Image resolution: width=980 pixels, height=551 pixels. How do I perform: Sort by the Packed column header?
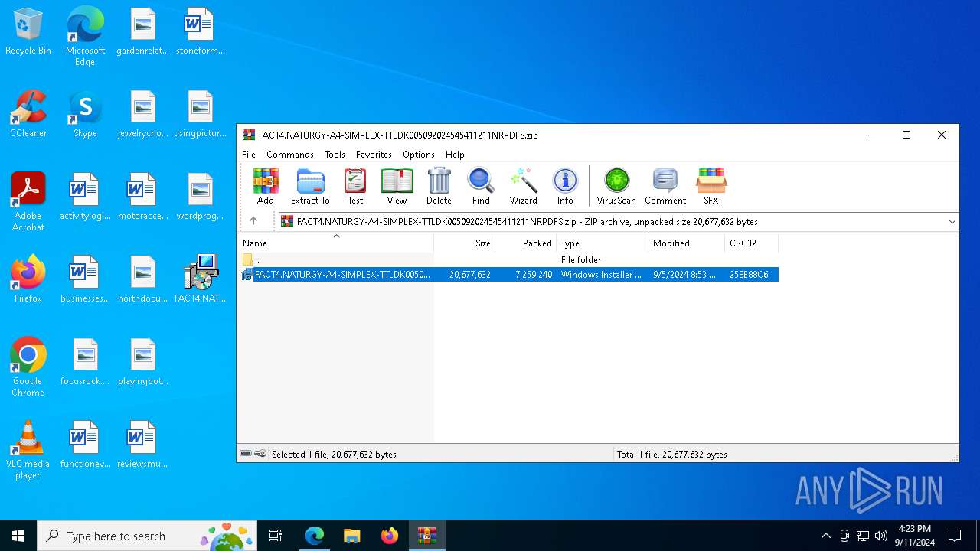tap(526, 243)
